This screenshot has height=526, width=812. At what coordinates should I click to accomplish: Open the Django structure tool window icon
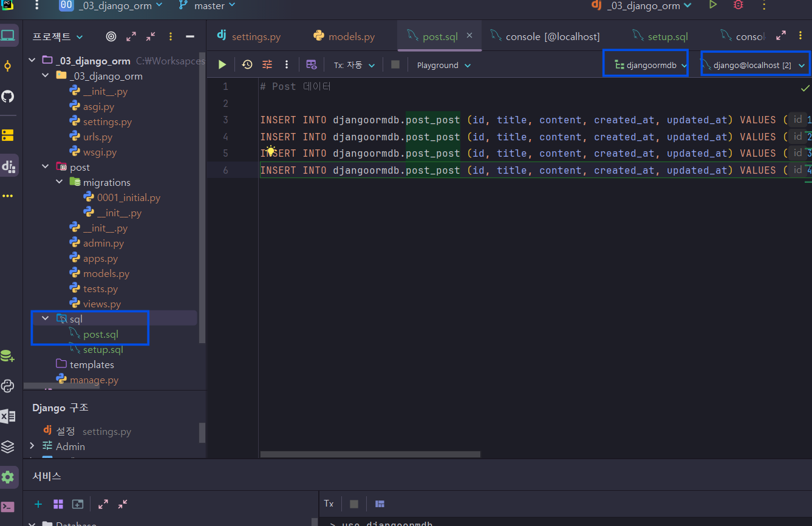(8, 165)
